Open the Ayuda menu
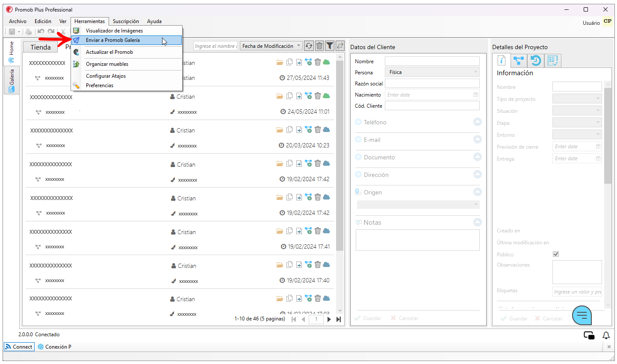This screenshot has height=364, width=617. coord(154,21)
